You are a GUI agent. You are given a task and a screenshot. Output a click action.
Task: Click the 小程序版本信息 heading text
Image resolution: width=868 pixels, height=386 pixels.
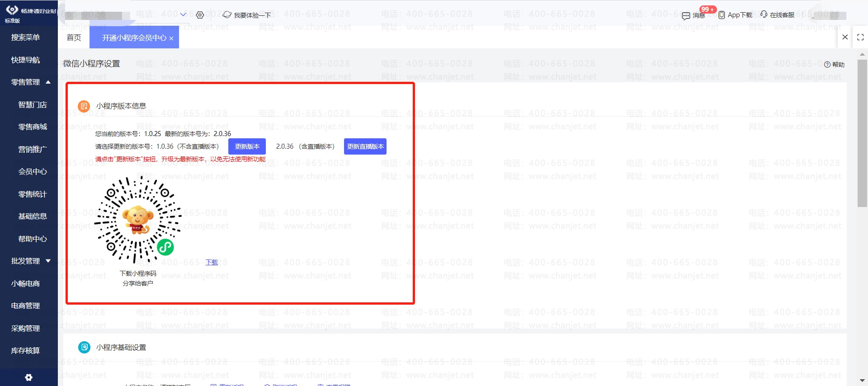click(x=121, y=106)
